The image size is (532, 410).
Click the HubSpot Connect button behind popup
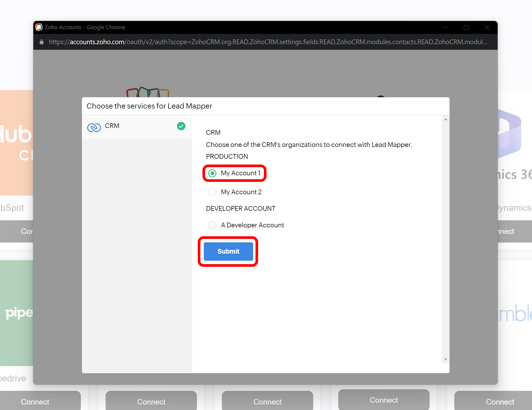tap(17, 231)
